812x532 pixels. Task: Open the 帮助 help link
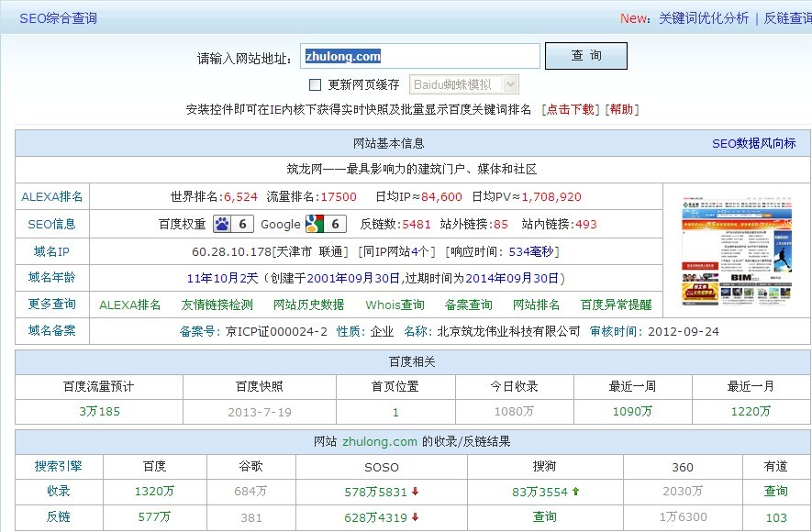[621, 109]
